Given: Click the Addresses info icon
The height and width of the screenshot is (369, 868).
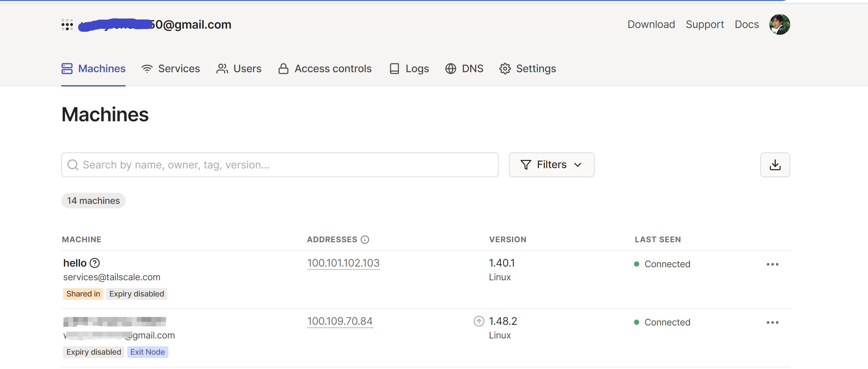Looking at the screenshot, I should point(365,239).
